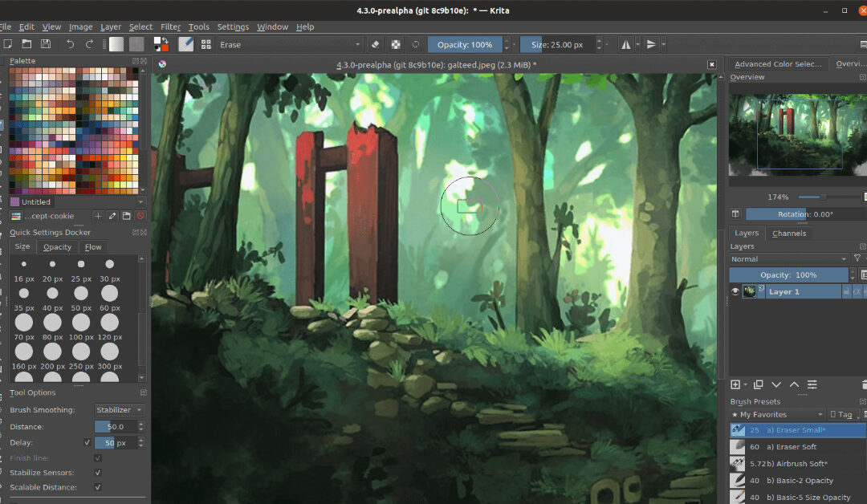Click the Rotation angle field
The image size is (867, 504).
806,214
